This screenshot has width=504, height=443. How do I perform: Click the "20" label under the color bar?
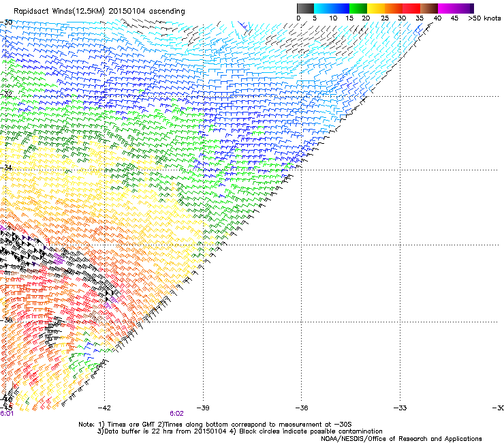pos(366,18)
